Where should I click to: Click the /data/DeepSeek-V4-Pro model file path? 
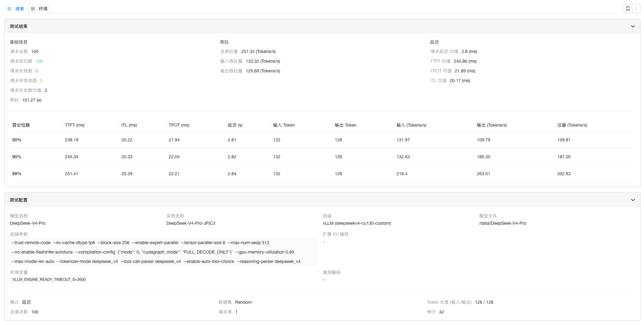tap(502, 223)
